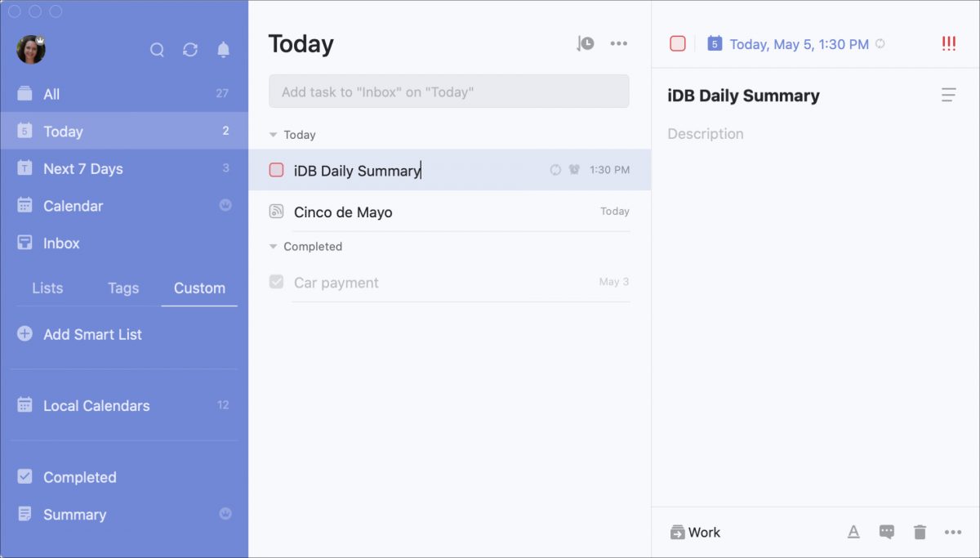The height and width of the screenshot is (558, 980).
Task: Switch to the Tags tab
Action: tap(122, 288)
